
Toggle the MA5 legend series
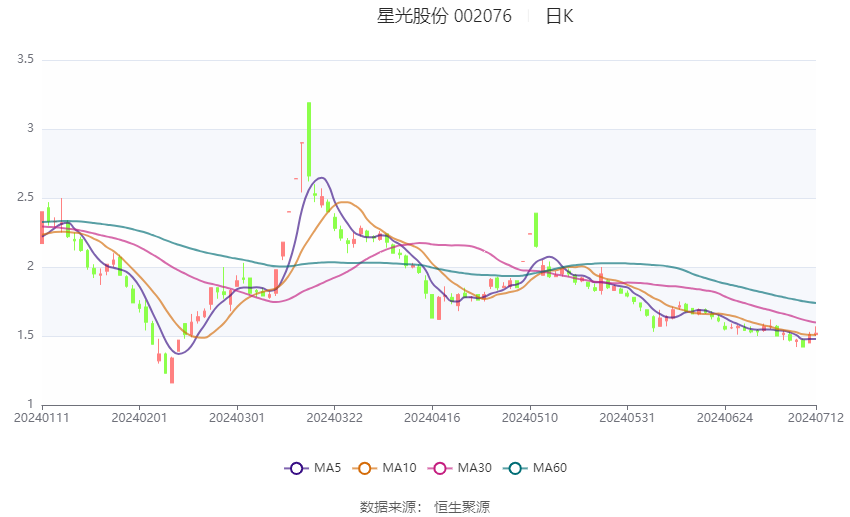(313, 468)
